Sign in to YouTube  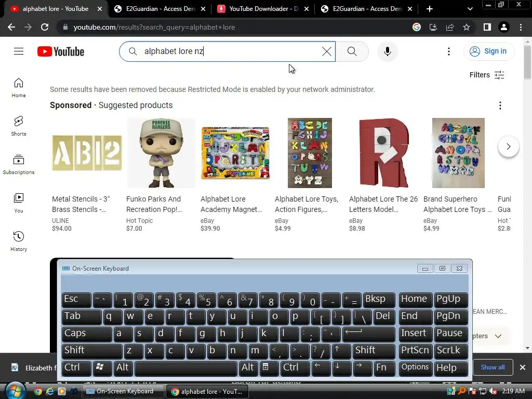489,51
